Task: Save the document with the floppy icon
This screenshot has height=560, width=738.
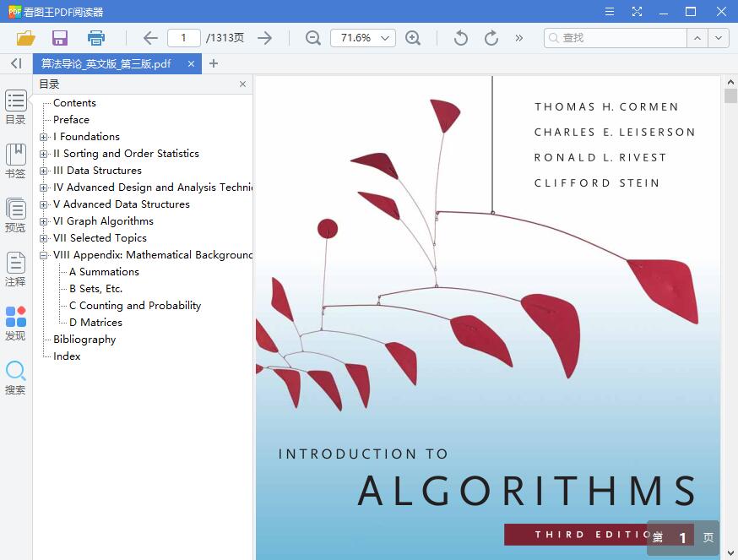Action: [x=60, y=38]
